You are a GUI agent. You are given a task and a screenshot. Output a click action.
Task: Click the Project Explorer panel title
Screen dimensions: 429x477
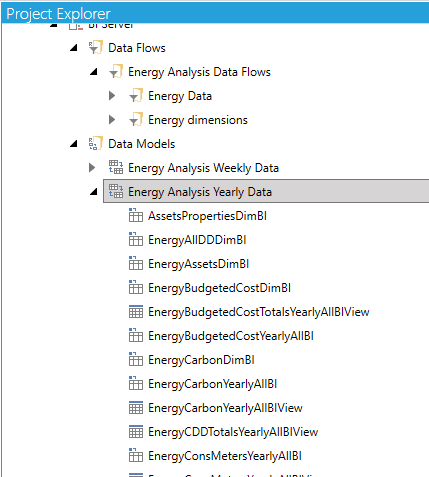tap(58, 14)
